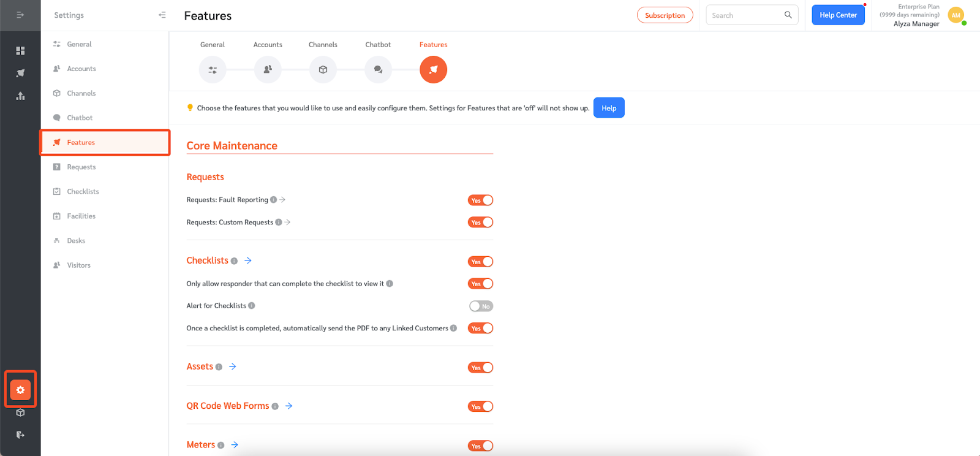Toggle the Meters feature switch
The width and height of the screenshot is (980, 456).
(480, 446)
